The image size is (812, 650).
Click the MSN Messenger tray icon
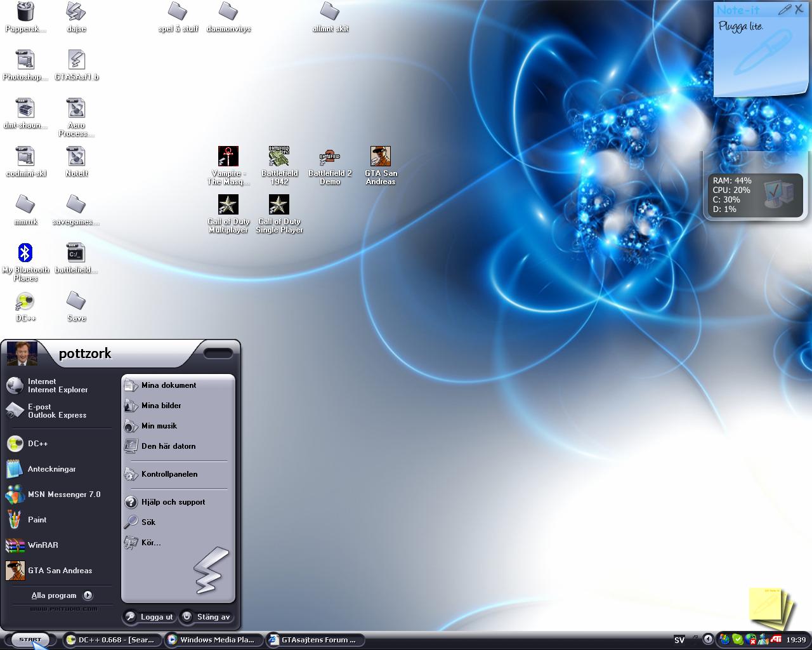tap(763, 639)
